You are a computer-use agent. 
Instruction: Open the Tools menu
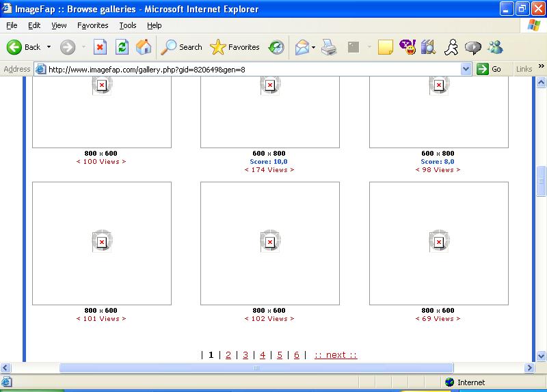128,25
